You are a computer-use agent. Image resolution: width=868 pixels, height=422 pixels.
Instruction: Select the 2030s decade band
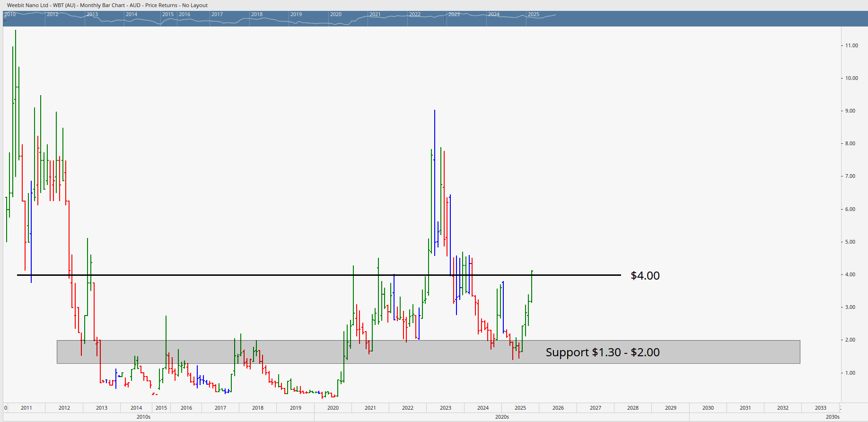click(x=833, y=417)
